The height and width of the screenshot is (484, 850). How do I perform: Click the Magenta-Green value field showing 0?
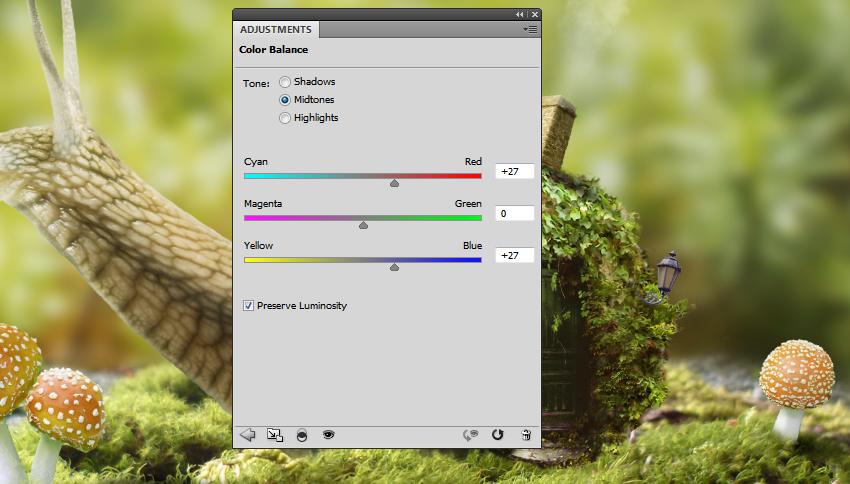[514, 214]
